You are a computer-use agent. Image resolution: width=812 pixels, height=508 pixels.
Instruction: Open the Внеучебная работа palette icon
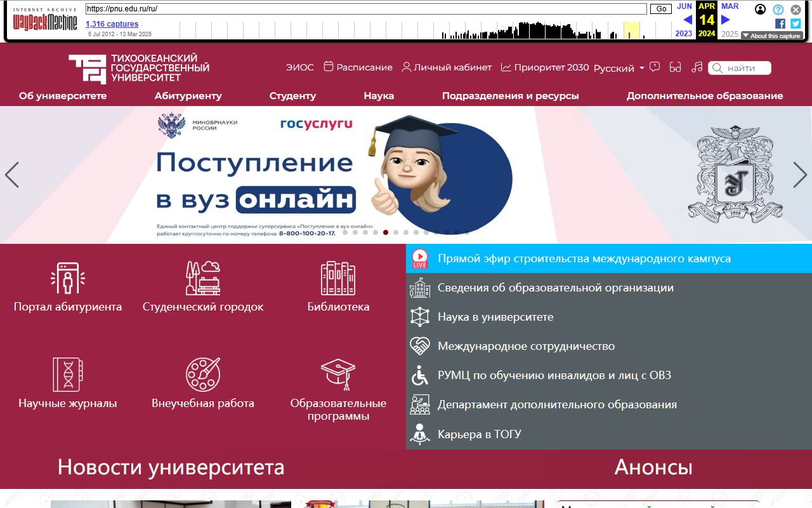pos(203,375)
